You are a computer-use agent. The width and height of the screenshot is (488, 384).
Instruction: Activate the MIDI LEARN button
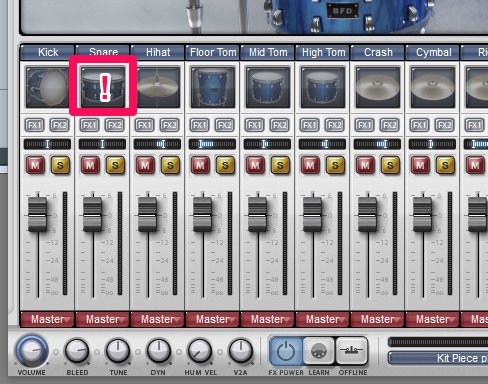coord(318,351)
